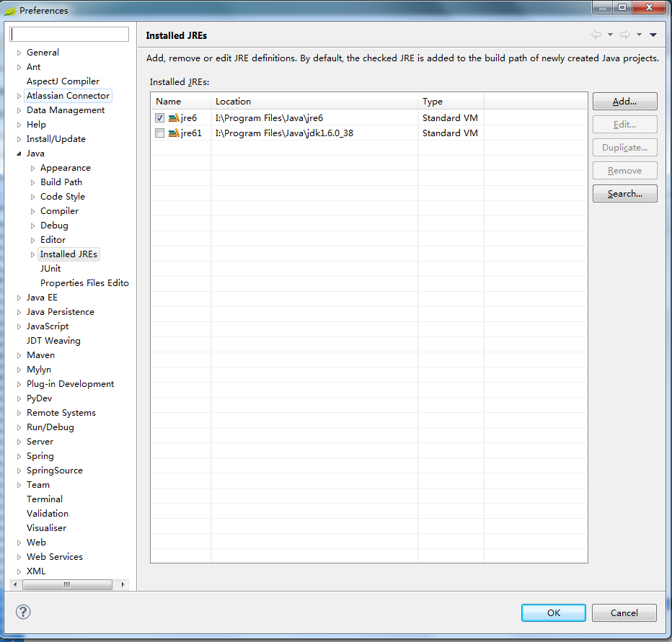Expand the Installed JREs node
This screenshot has width=672, height=642.
[x=32, y=254]
